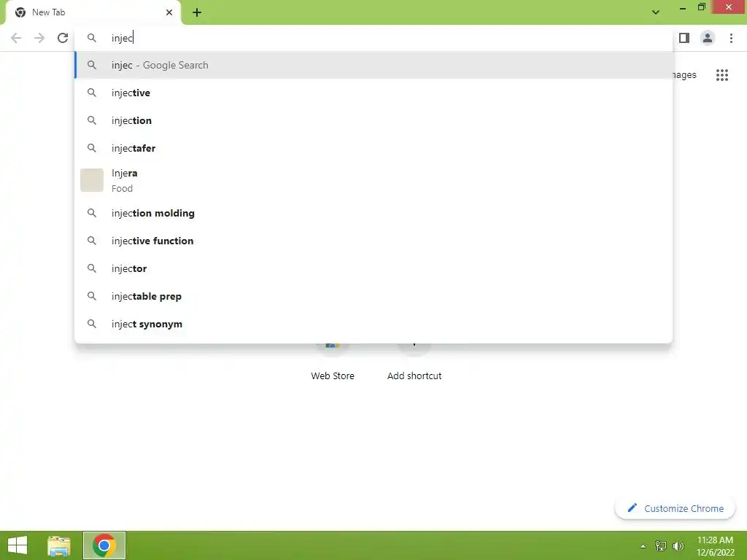The image size is (747, 560).
Task: Click in the address bar text field
Action: 373,38
